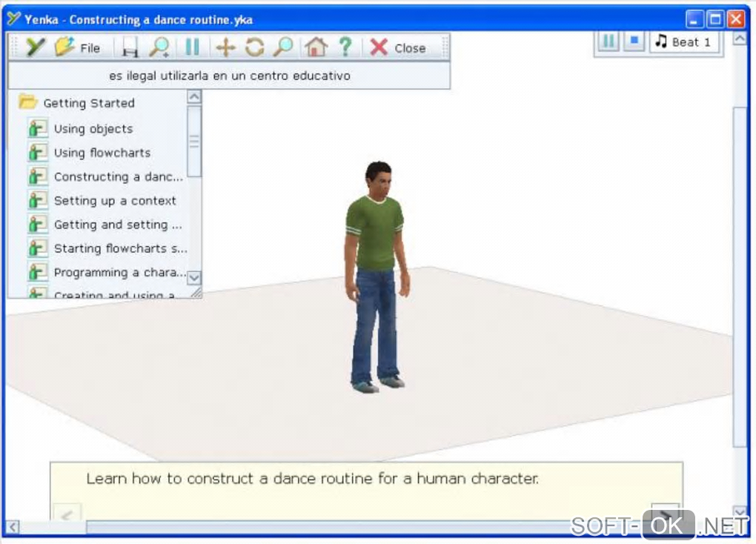The image size is (756, 544).
Task: Pause simulation using toolbar pause icon
Action: [193, 47]
